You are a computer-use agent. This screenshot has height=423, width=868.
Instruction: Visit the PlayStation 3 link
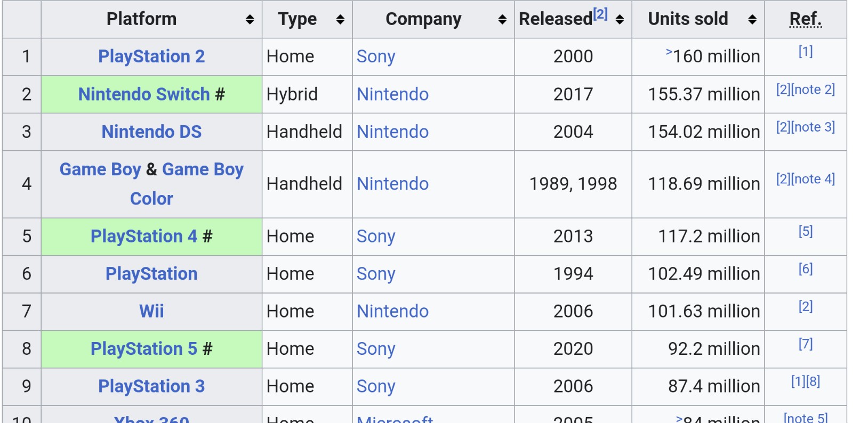pyautogui.click(x=151, y=386)
